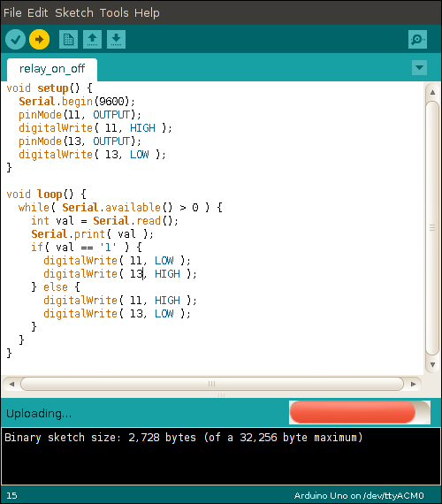442x504 pixels.
Task: Click the vertical scrollbar down arrow
Action: [432, 365]
